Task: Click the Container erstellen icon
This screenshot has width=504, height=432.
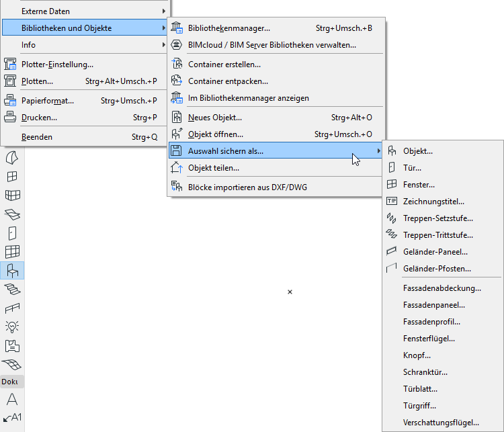Action: coord(177,64)
